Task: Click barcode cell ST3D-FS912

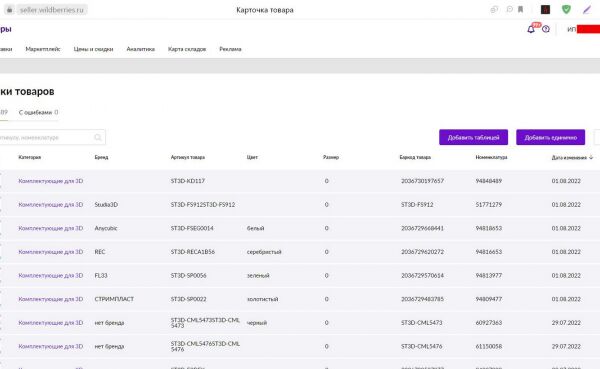Action: (417, 205)
